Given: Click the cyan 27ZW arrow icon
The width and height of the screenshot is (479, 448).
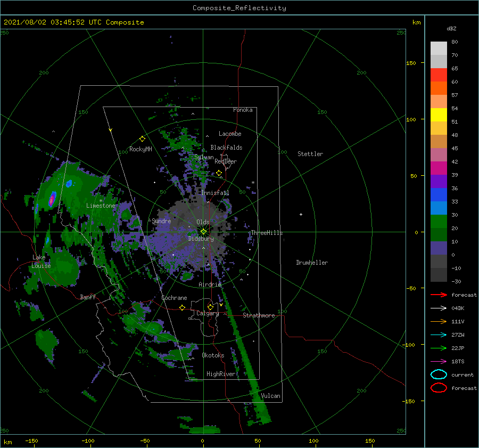Looking at the screenshot, I should (x=439, y=335).
